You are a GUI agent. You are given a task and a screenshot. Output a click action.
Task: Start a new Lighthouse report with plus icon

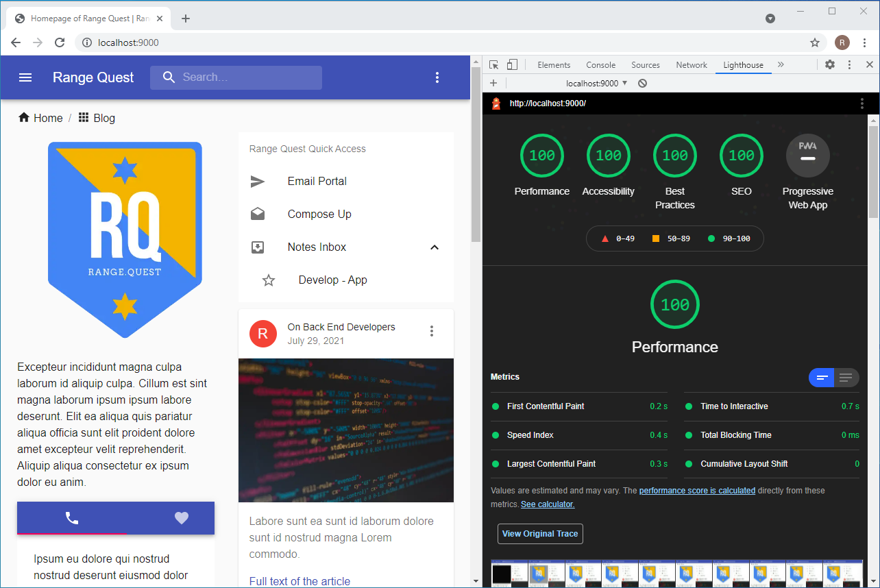pos(493,83)
